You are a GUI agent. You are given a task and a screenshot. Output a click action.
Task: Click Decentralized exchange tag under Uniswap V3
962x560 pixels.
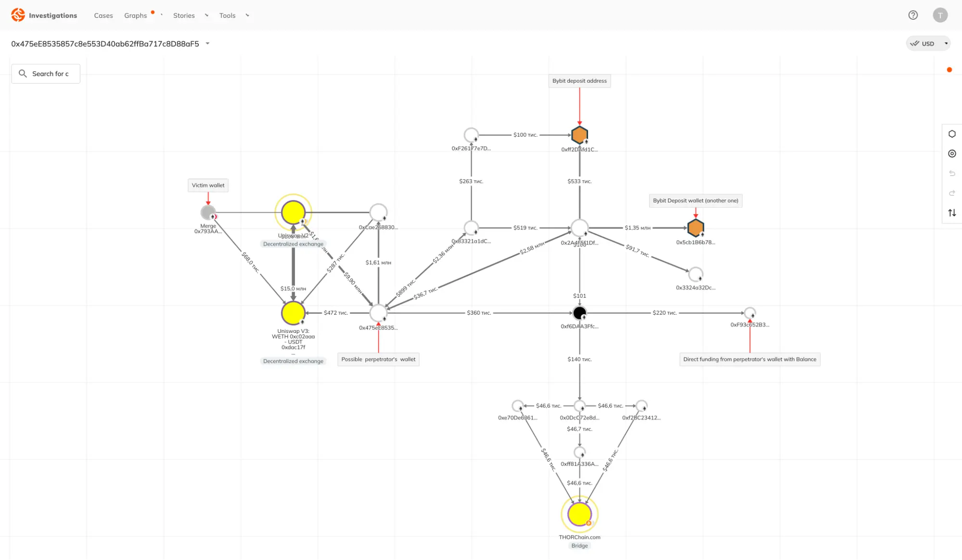coord(293,361)
